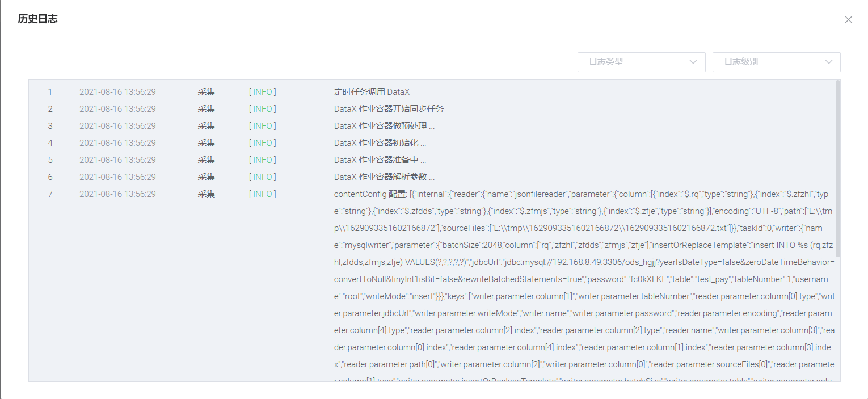Click 采集 type in the 定时任务调用 row

(x=207, y=91)
